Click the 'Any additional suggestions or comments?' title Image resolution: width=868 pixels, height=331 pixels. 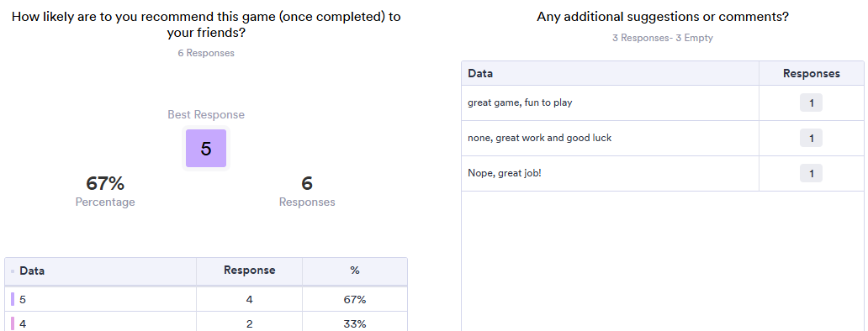663,17
